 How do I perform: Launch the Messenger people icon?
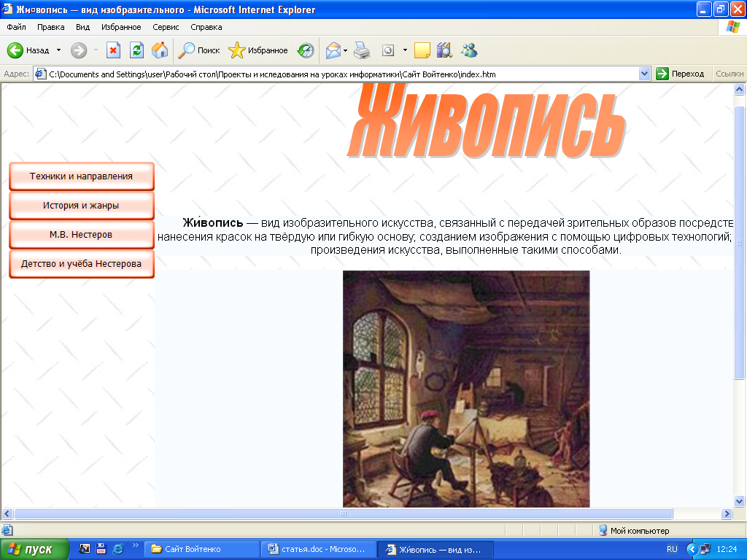click(469, 50)
